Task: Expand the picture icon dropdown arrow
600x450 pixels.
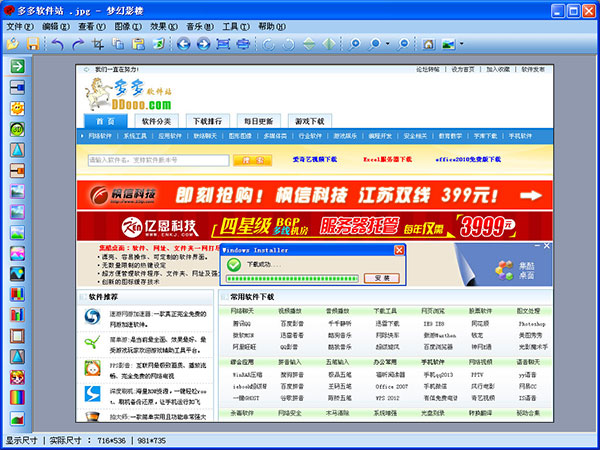Action: tap(461, 44)
